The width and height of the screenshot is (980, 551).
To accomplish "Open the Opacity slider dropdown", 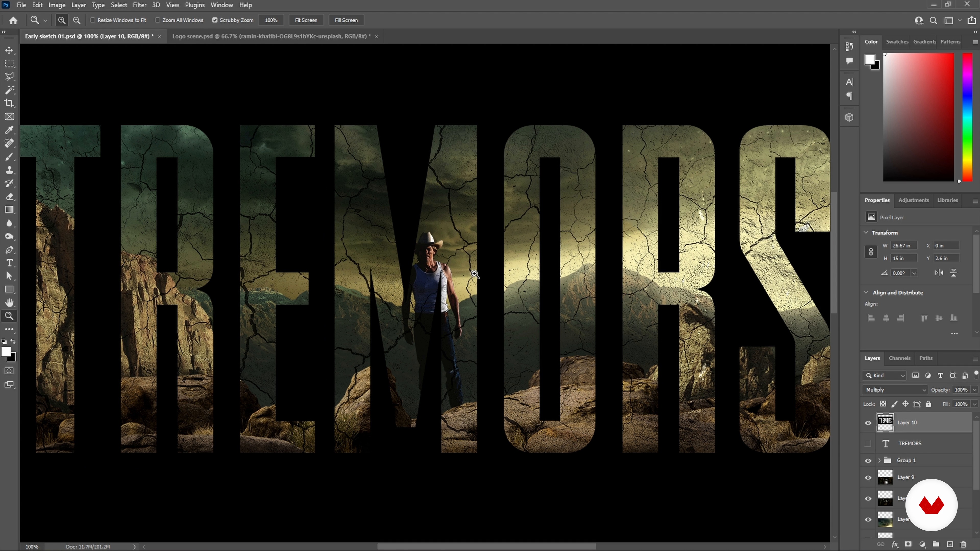I will 974,390.
